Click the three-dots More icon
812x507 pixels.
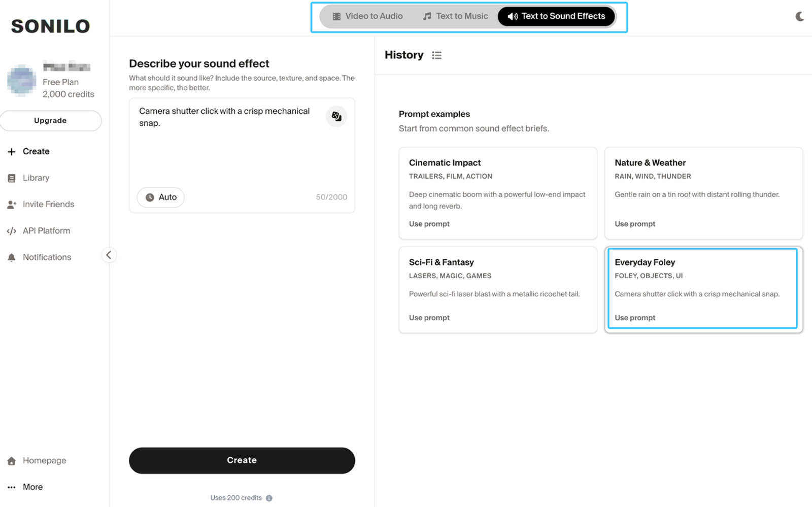click(x=11, y=487)
